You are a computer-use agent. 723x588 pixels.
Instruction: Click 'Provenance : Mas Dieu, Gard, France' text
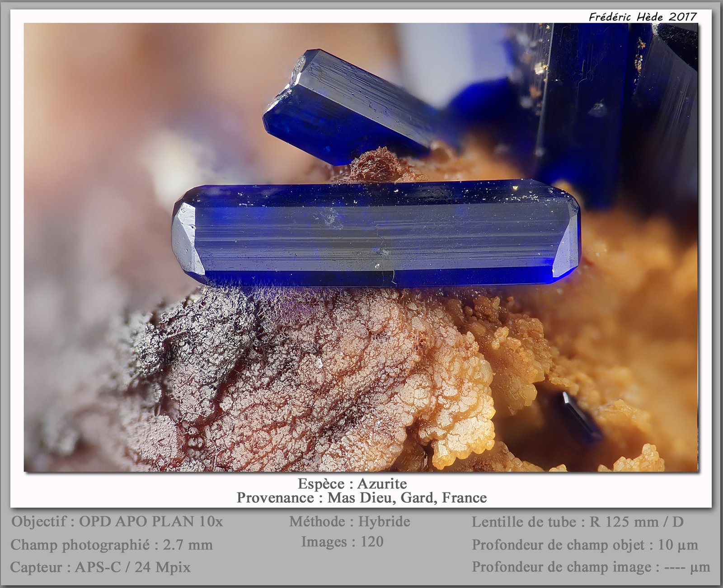(x=361, y=498)
